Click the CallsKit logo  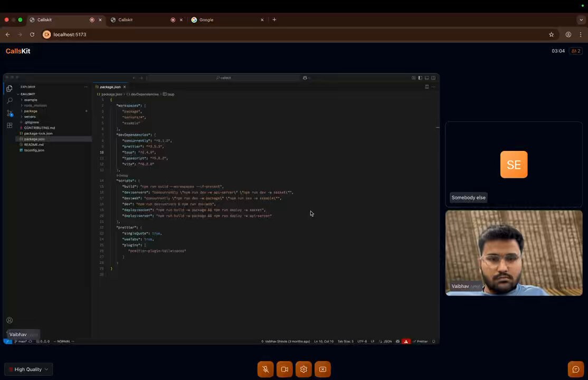tap(18, 51)
